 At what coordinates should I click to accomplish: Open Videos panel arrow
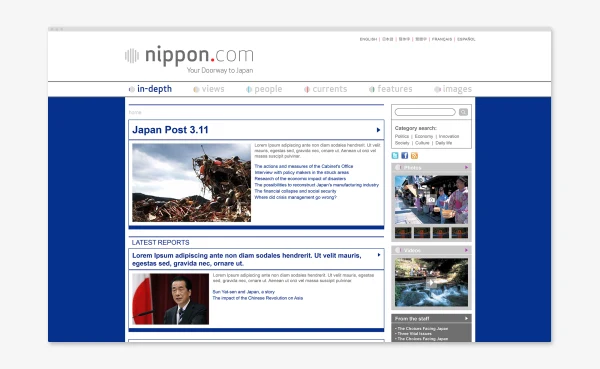466,250
